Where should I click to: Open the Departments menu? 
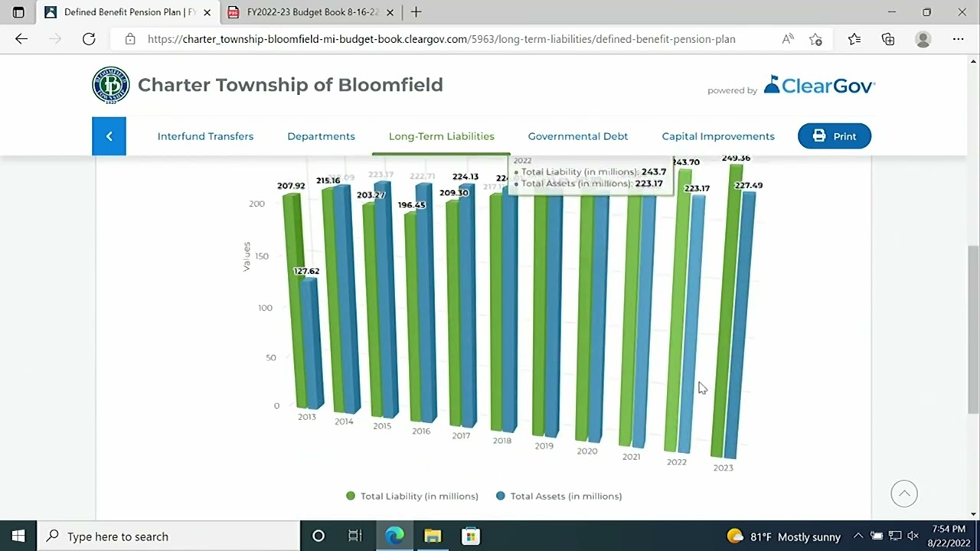[x=321, y=136]
